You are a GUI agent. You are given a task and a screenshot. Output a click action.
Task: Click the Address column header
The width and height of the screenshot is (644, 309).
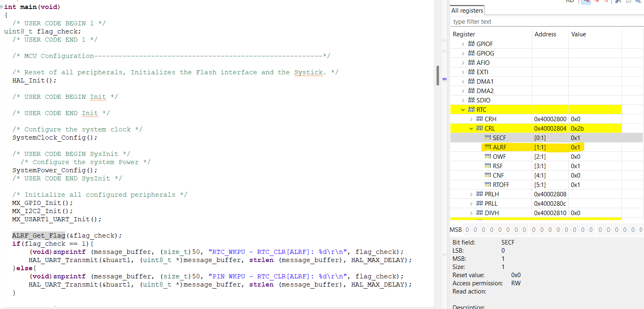(550, 34)
